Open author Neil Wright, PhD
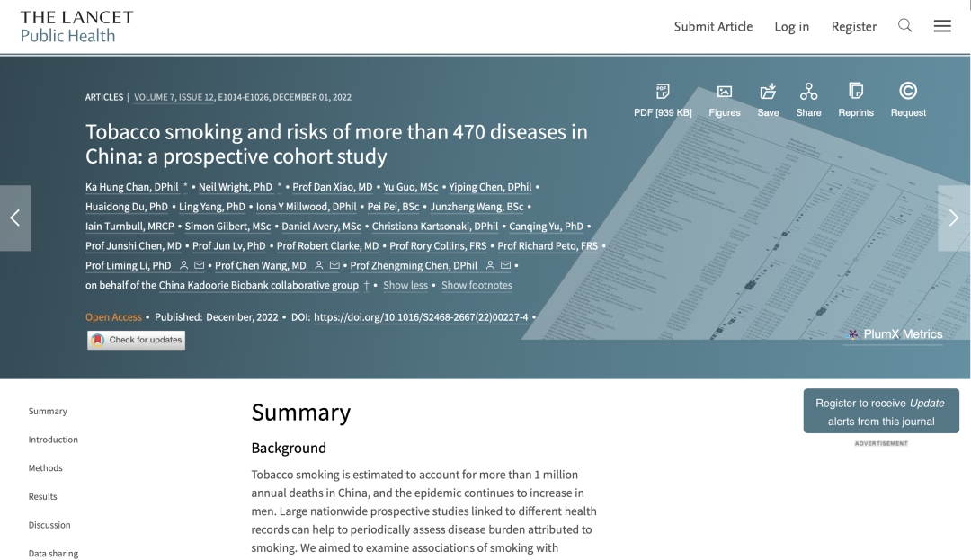Image resolution: width=971 pixels, height=560 pixels. pos(236,187)
